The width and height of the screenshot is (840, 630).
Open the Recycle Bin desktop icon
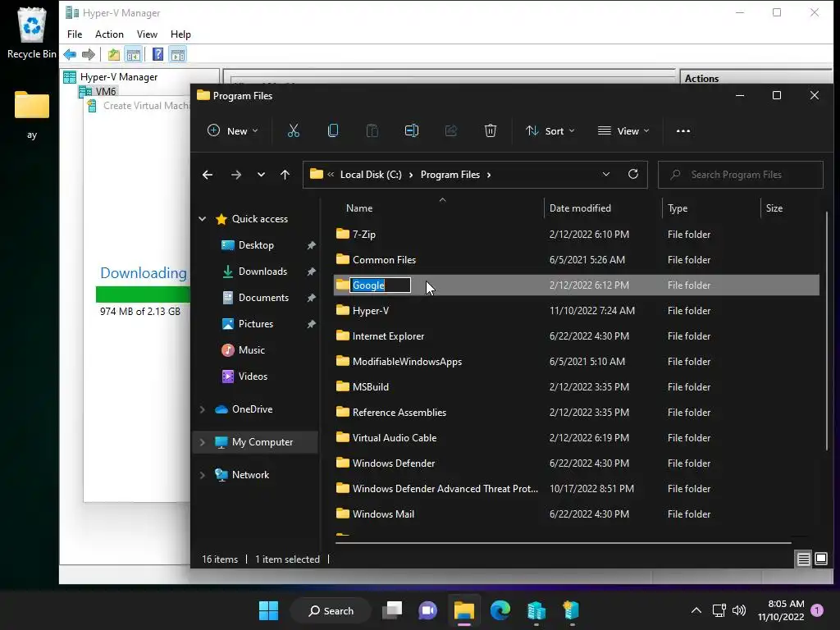coord(32,33)
